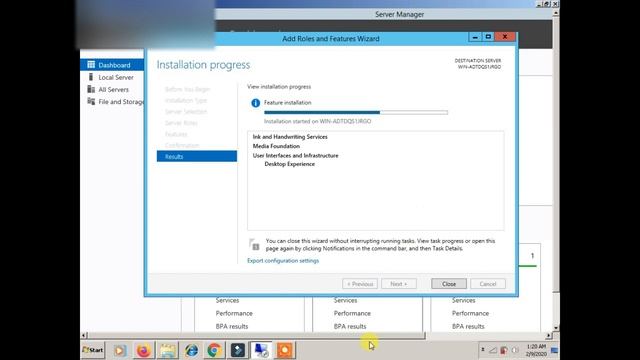Click the Features wizard step
The image size is (640, 360).
[x=176, y=134]
